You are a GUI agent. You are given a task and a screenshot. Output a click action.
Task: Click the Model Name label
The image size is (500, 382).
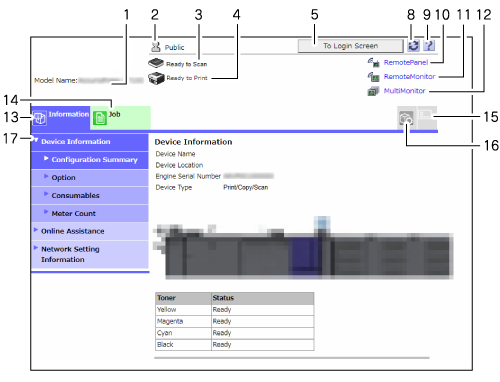coord(56,80)
